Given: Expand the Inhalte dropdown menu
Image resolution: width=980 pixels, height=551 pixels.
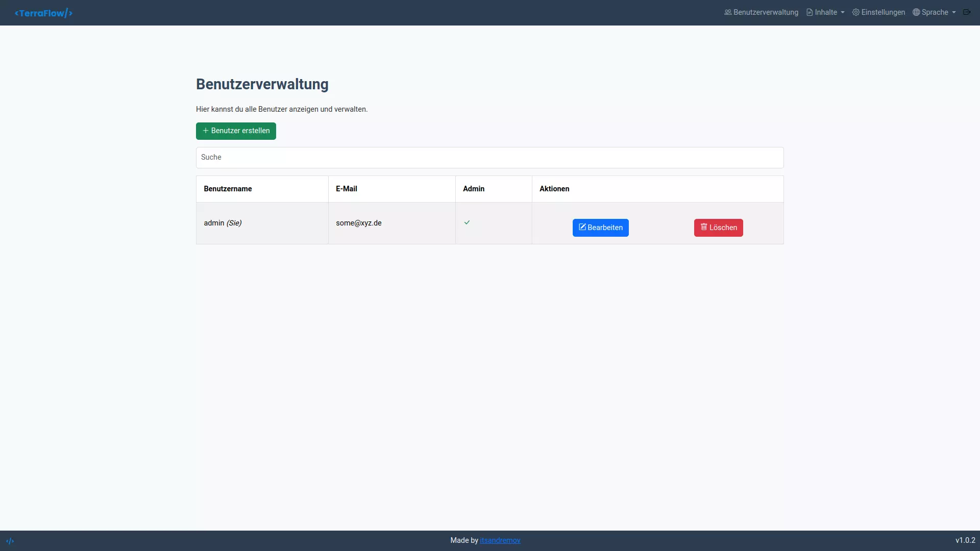Looking at the screenshot, I should point(825,12).
